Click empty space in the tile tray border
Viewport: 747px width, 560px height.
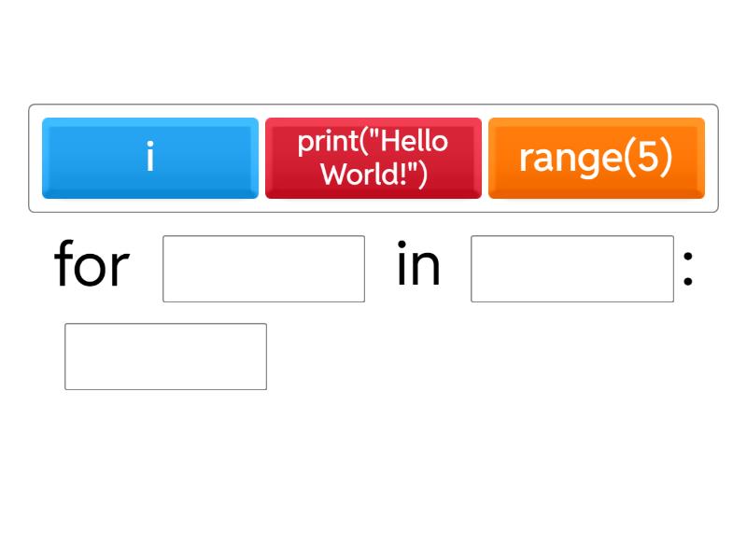coord(373,205)
